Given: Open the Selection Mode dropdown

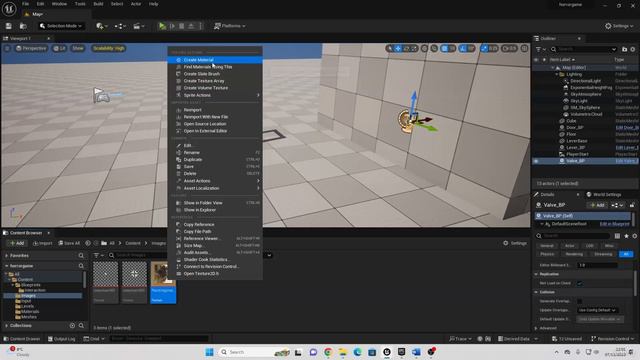Looking at the screenshot, I should [x=61, y=26].
